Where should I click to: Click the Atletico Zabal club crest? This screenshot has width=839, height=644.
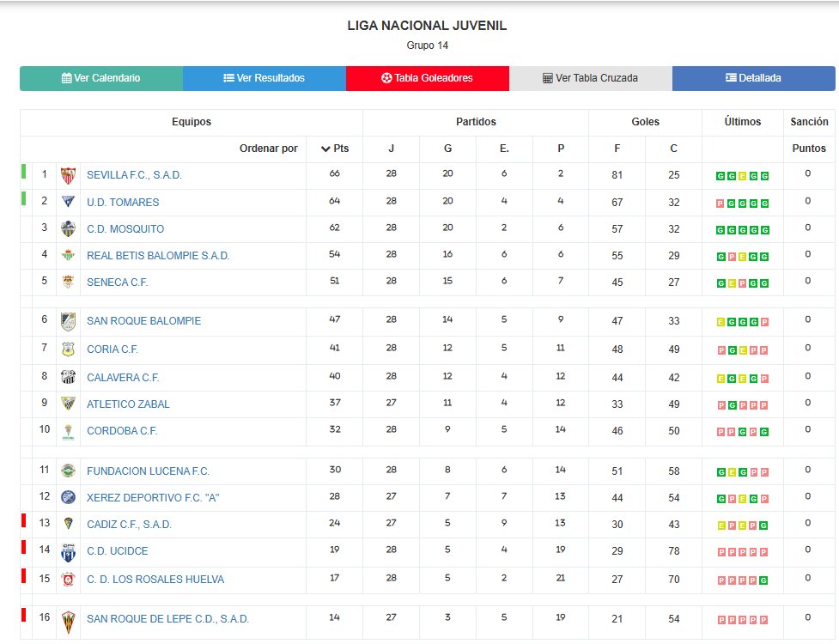tap(68, 404)
